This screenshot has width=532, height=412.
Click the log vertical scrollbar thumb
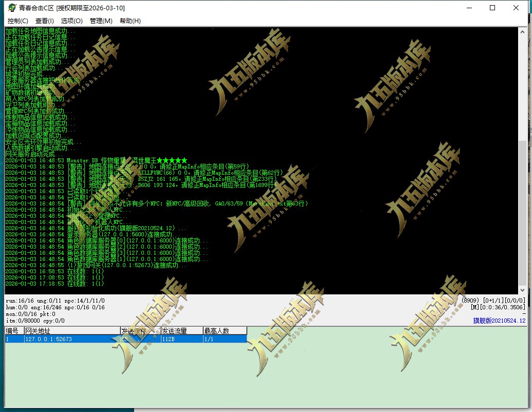523,213
